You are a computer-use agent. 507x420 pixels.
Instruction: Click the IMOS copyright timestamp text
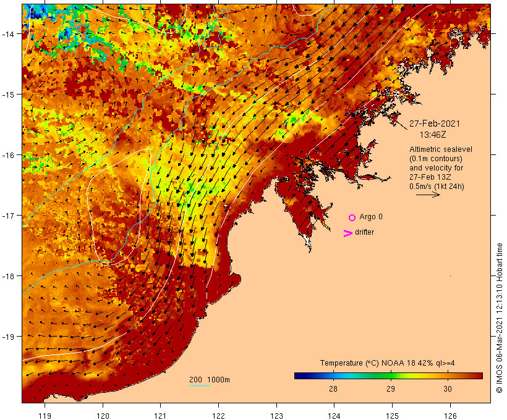499,318
